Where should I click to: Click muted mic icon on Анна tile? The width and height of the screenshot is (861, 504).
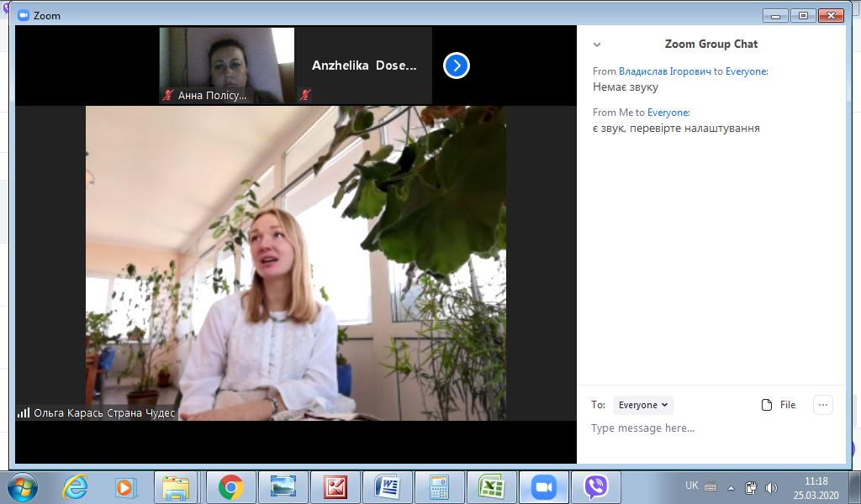coord(168,96)
